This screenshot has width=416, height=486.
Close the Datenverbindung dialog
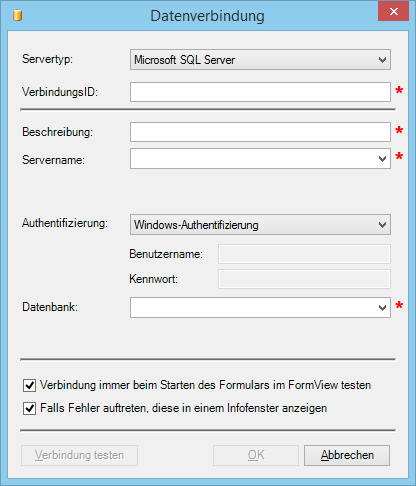(x=393, y=12)
